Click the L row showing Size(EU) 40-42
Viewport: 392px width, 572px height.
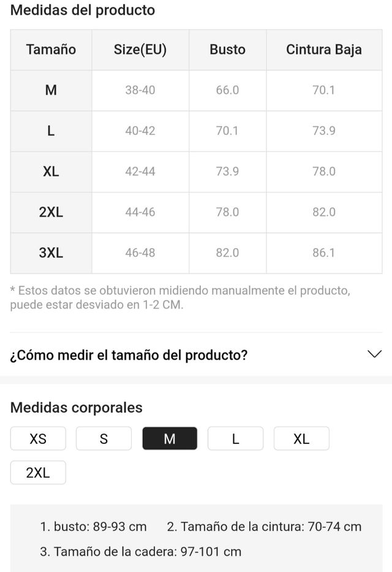pos(196,131)
